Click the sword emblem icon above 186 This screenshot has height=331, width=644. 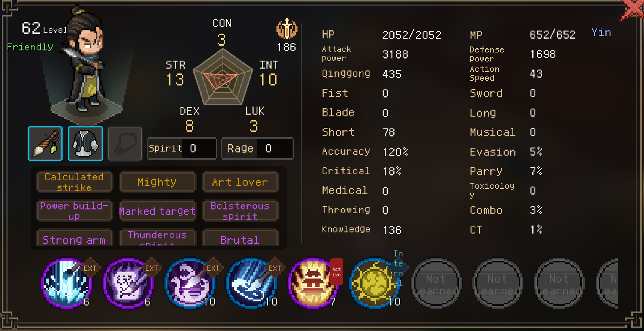287,29
